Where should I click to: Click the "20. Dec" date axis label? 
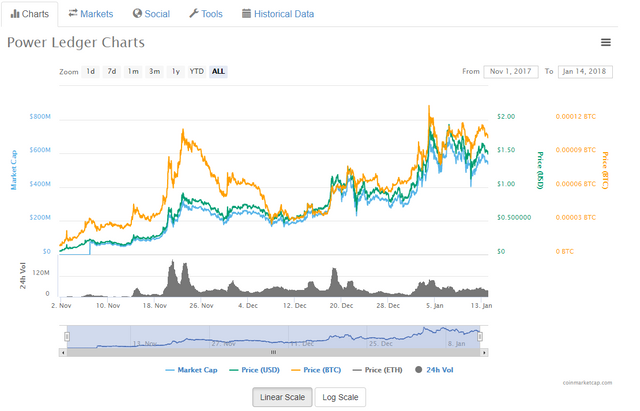(341, 306)
